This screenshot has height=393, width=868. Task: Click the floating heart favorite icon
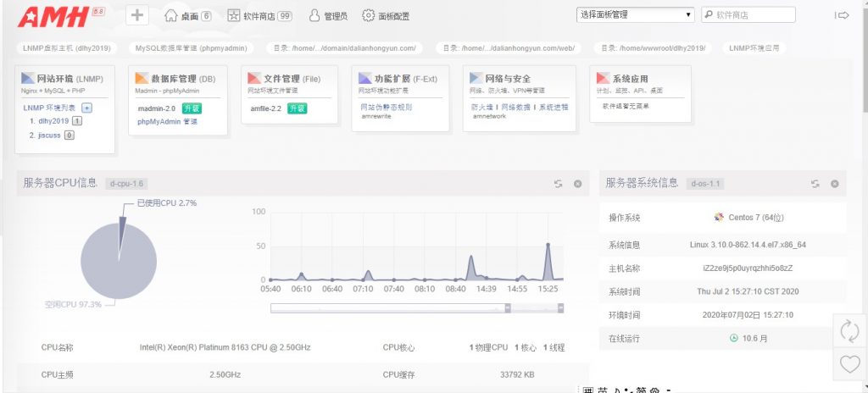(x=849, y=363)
